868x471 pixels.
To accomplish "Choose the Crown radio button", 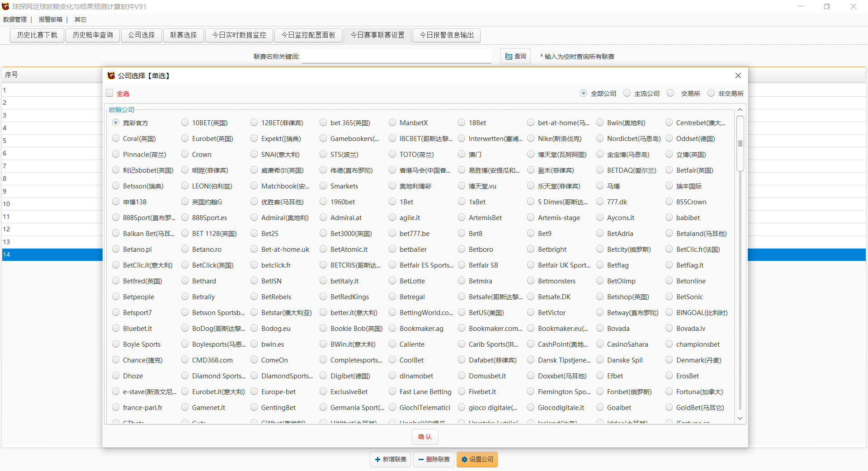I will (185, 154).
